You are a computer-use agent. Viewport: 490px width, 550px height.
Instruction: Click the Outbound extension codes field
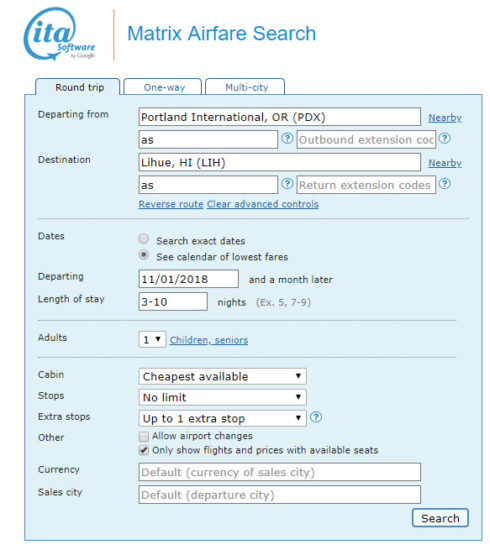point(366,140)
